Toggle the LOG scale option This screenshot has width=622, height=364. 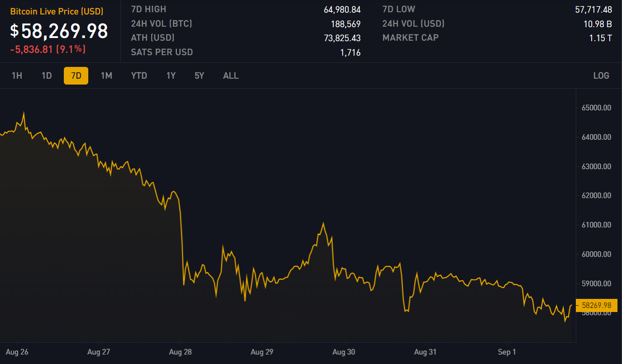point(601,76)
